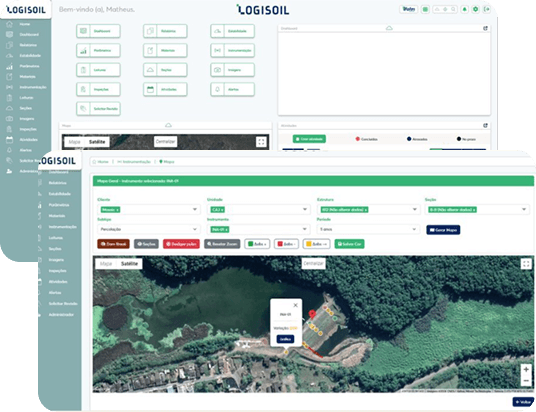This screenshot has height=412, width=536.
Task: Click the notification bell icon in header
Action: [465, 9]
